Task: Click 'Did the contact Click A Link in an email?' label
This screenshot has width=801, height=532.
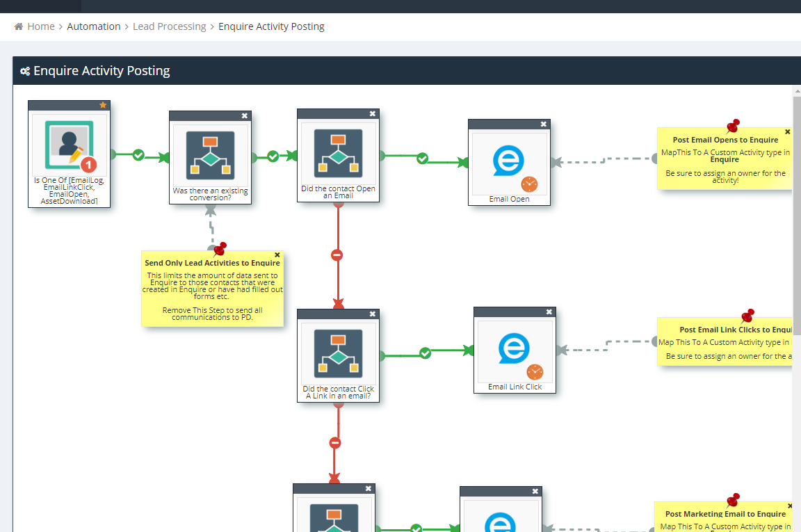Action: click(338, 392)
